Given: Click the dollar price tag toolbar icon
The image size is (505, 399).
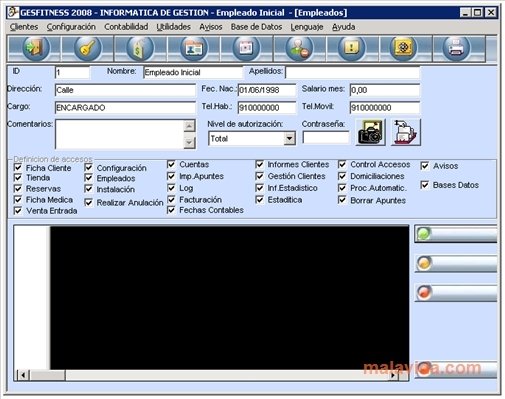Looking at the screenshot, I should (140, 49).
